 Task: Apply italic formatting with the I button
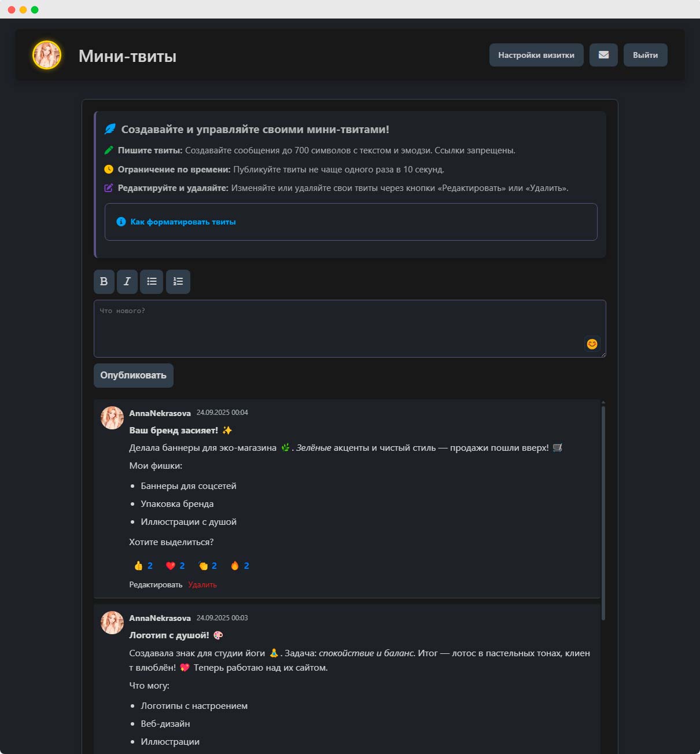[x=127, y=282]
